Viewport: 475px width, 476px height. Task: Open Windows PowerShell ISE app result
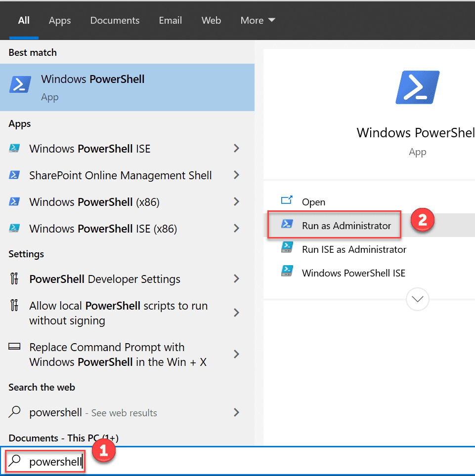click(127, 149)
